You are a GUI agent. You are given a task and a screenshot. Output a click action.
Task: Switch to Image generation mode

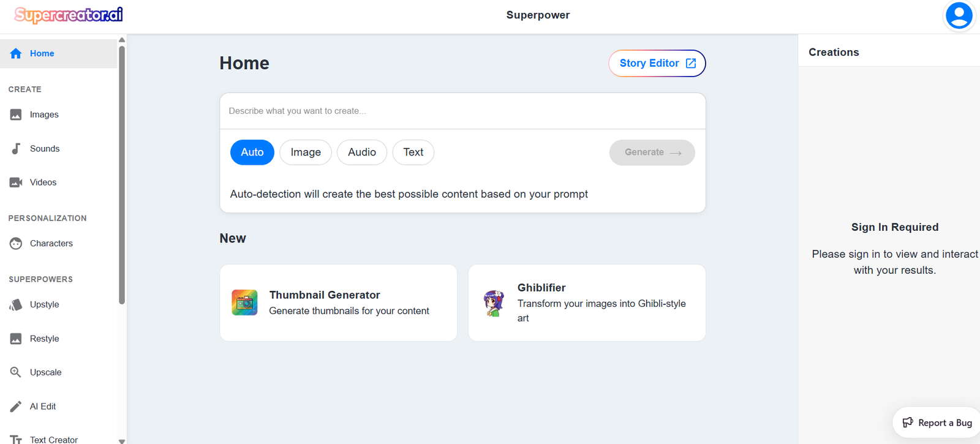pyautogui.click(x=306, y=152)
